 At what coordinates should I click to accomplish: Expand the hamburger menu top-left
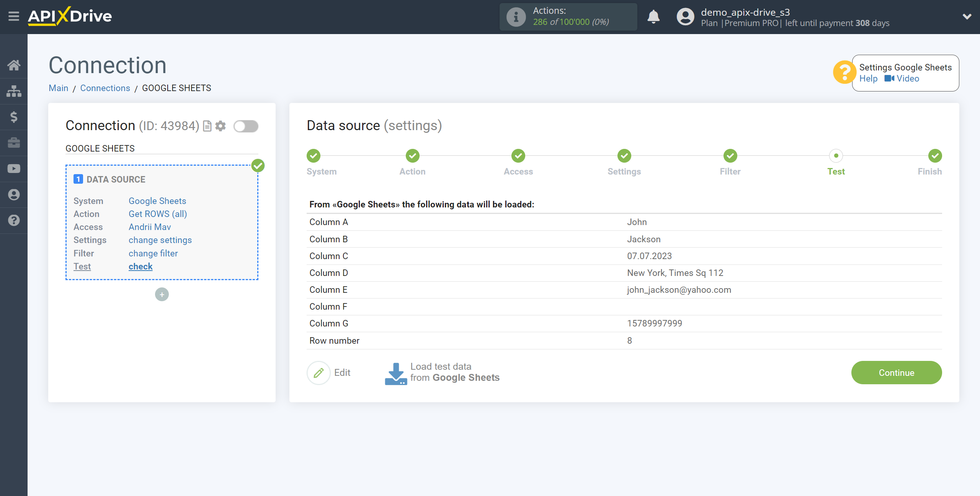14,16
